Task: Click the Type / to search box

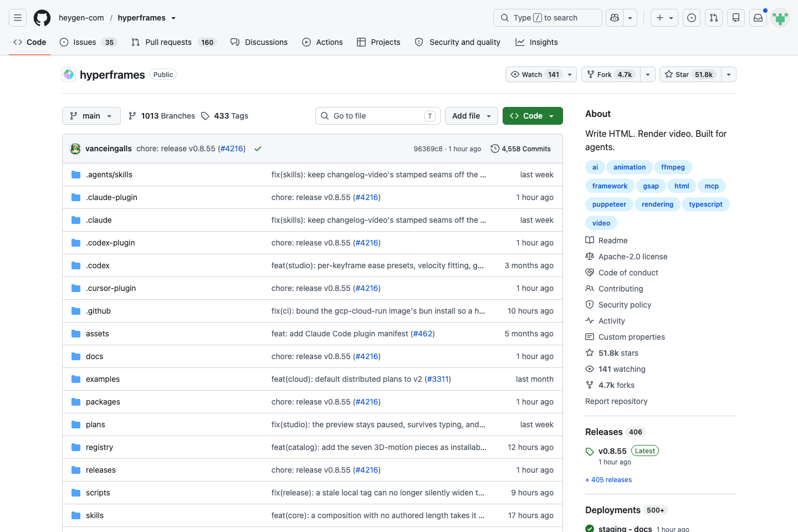Action: pos(548,18)
